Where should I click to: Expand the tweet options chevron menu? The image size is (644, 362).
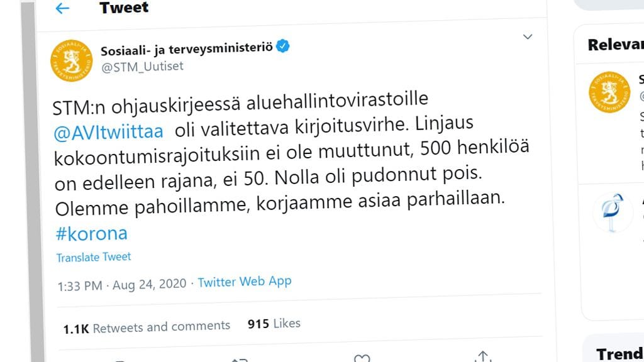pos(528,38)
